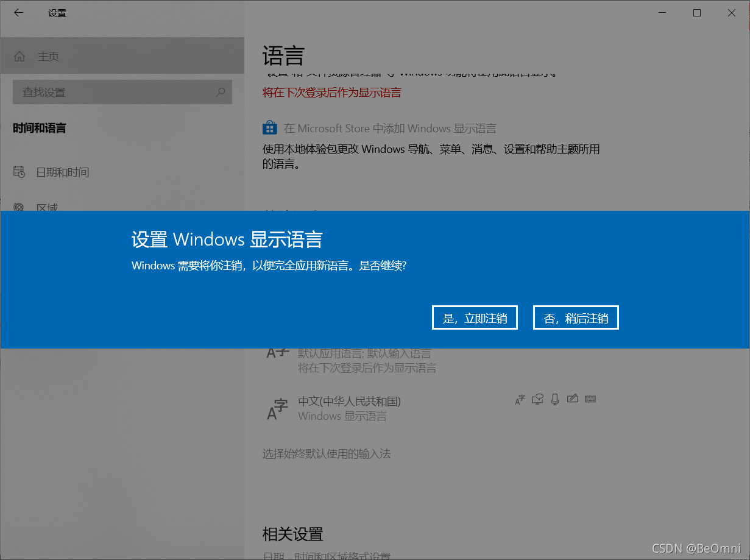Click the 设置 Windows 显示语言 dialog title
This screenshot has width=750, height=560.
(x=227, y=239)
